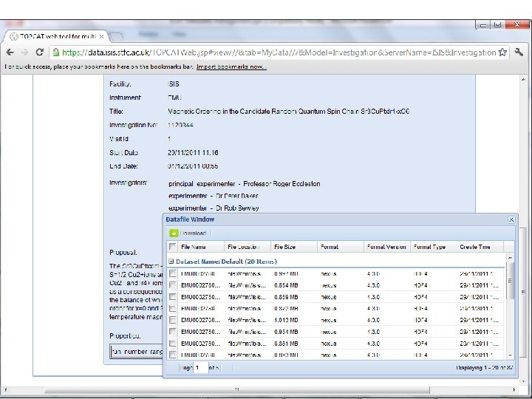Click the browser forward arrow
The height and width of the screenshot is (399, 532).
click(x=25, y=52)
